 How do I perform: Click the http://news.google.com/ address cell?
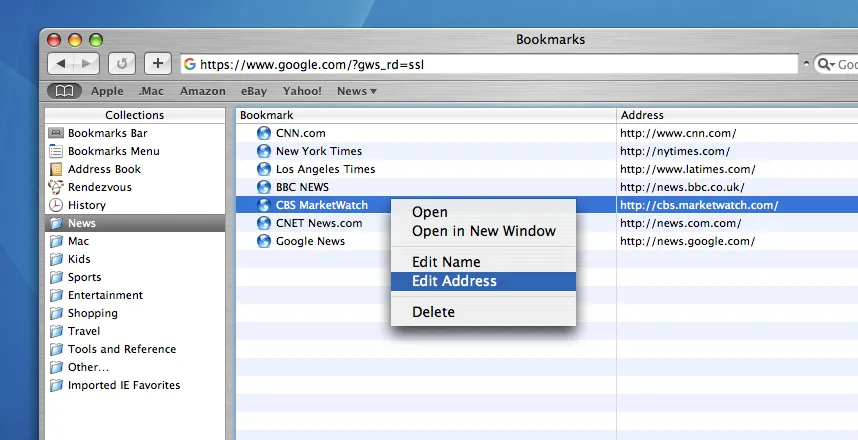tap(687, 241)
